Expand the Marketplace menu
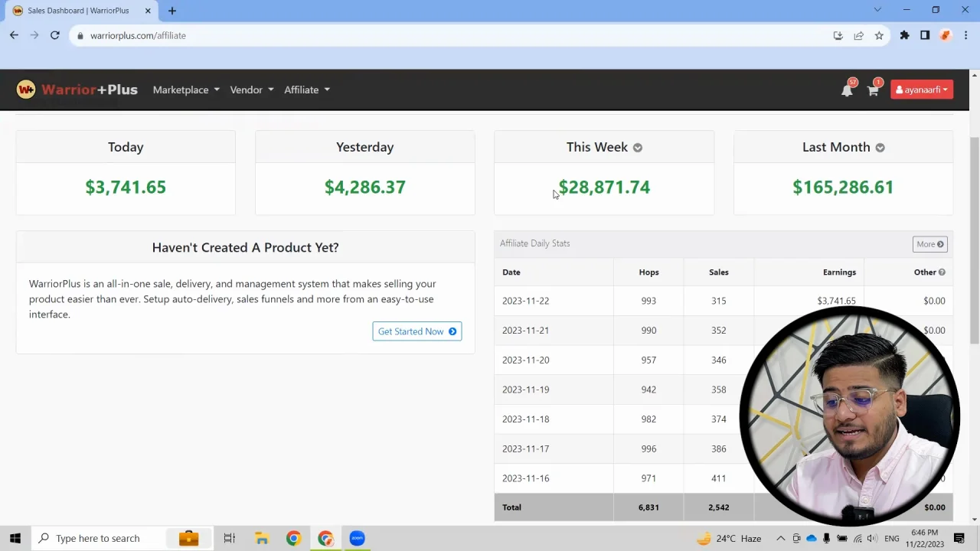The image size is (980, 551). coord(186,90)
